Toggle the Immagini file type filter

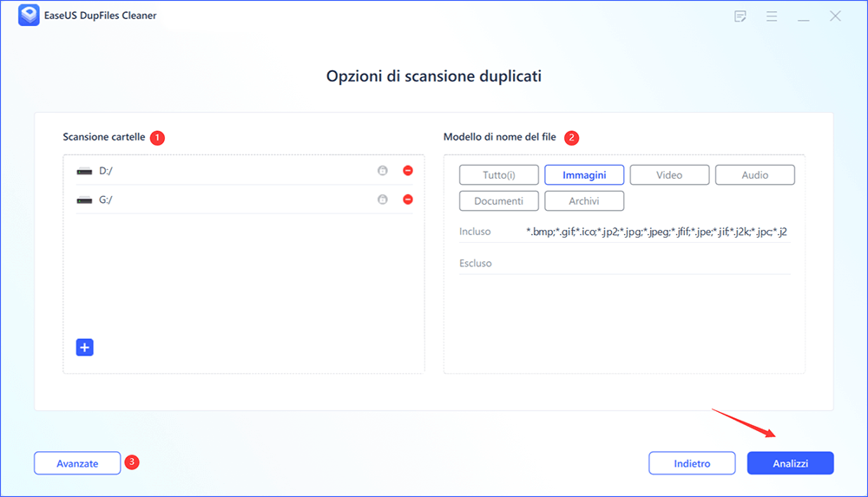coord(583,175)
